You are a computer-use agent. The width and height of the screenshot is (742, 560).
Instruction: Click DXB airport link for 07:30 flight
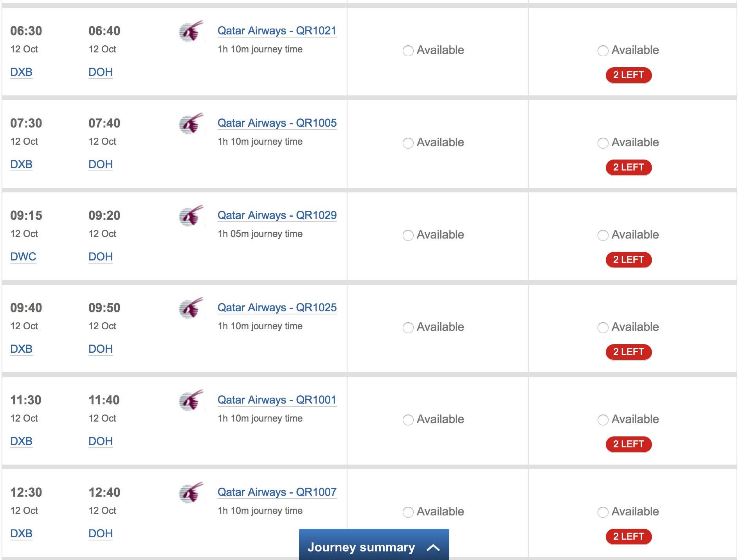[21, 165]
